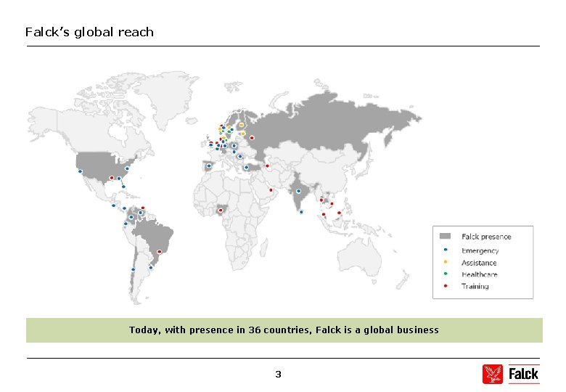Click the red marker on the Arabian Peninsula
The height and width of the screenshot is (392, 566).
(x=271, y=190)
